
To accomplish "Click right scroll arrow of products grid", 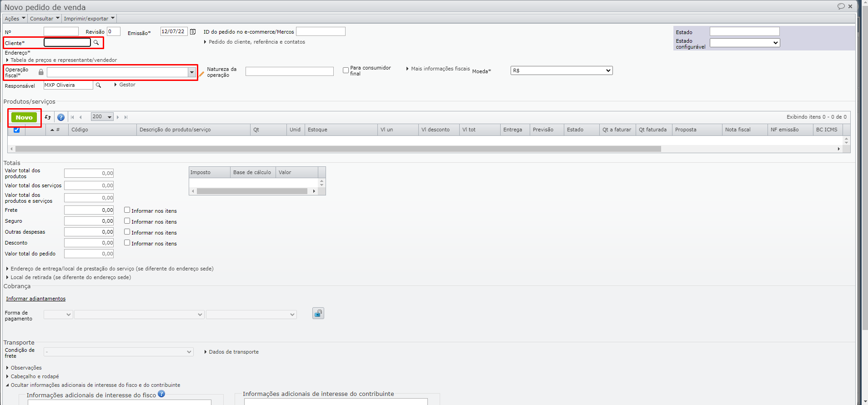I will pyautogui.click(x=839, y=149).
